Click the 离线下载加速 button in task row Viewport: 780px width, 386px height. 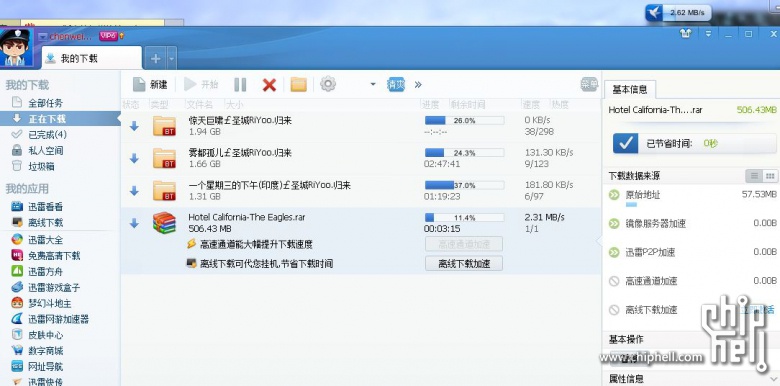pyautogui.click(x=464, y=264)
